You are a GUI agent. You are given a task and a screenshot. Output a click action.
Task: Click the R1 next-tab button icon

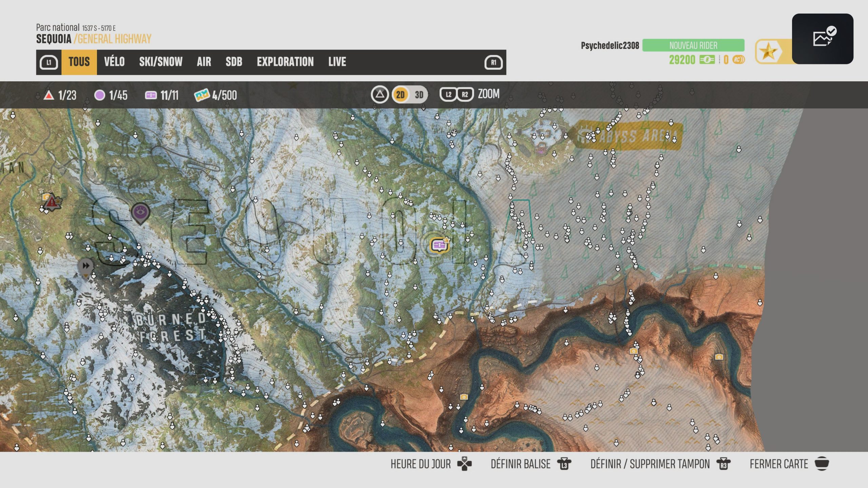[x=493, y=62]
